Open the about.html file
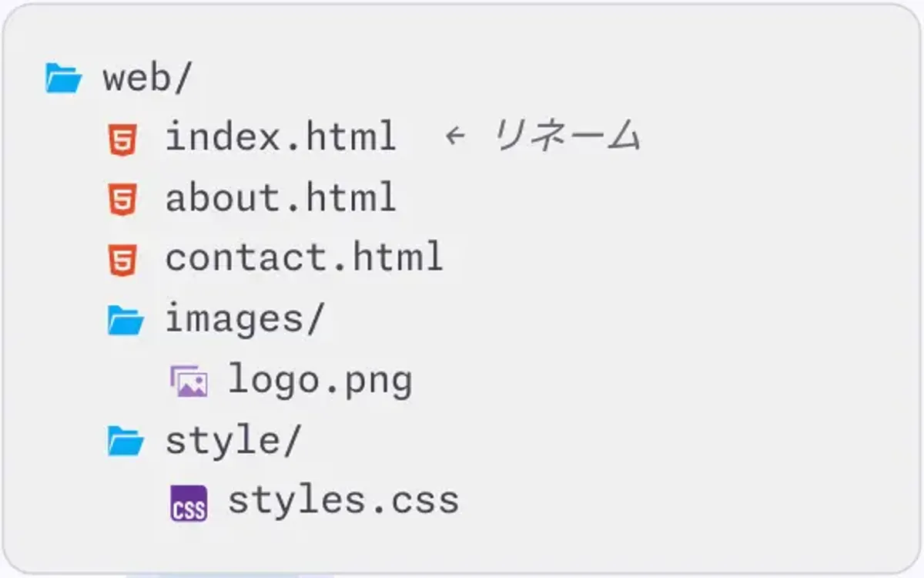Screen dimensions: 924x578 click(281, 198)
